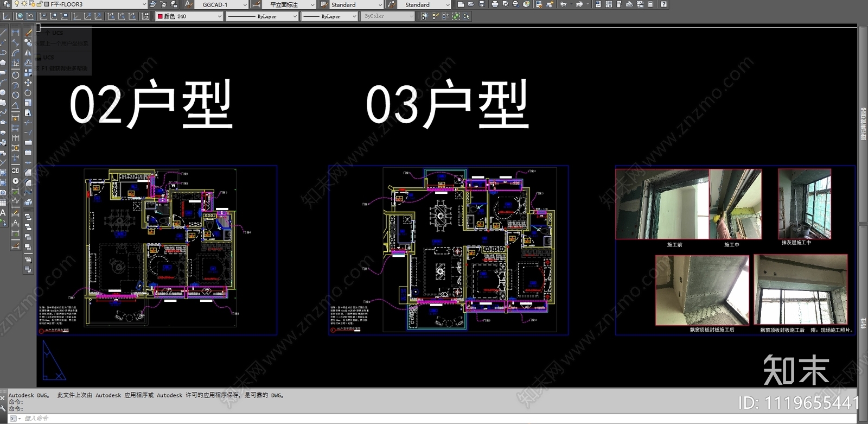Select the Move tool in modify toolbar
This screenshot has width=868, height=424.
28,82
